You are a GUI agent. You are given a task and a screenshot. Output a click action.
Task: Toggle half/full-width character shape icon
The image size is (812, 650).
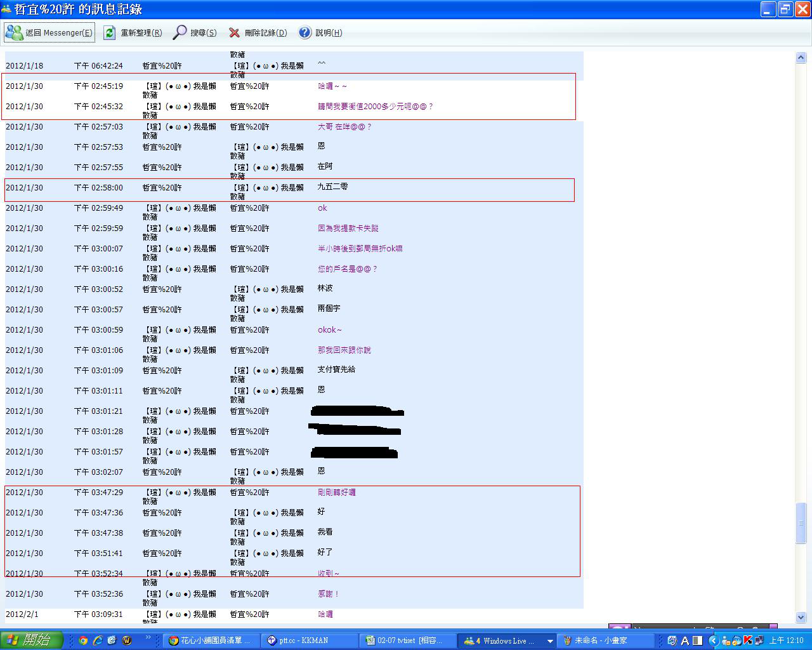point(698,640)
